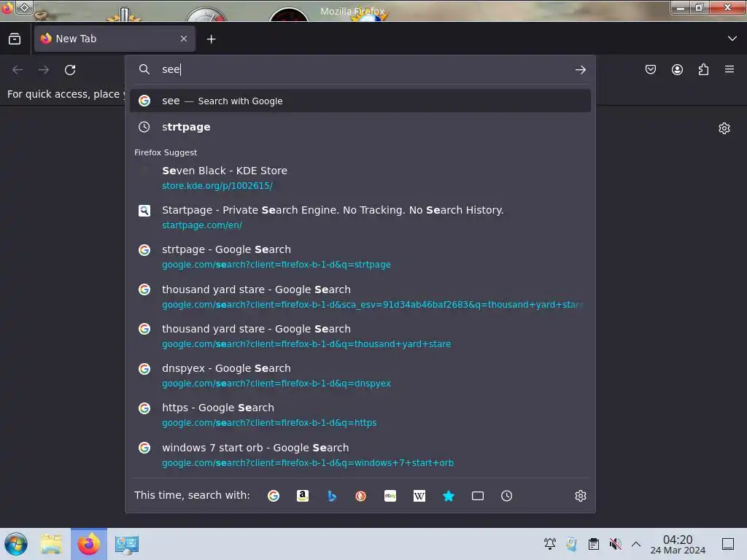Open Seven Black - KDE Store suggestion
This screenshot has height=560, width=747.
pos(360,178)
